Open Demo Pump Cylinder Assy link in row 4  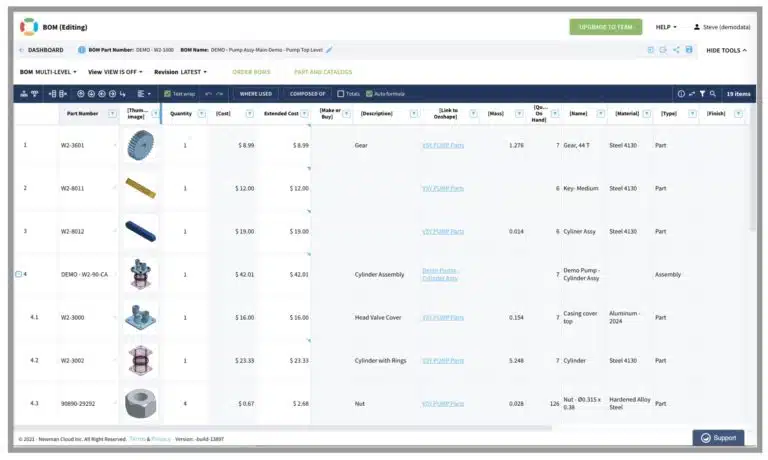440,274
